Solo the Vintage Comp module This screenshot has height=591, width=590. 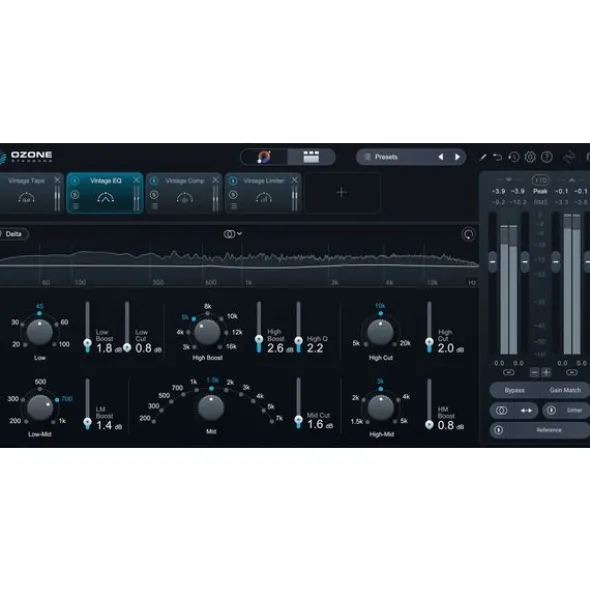coord(154,195)
